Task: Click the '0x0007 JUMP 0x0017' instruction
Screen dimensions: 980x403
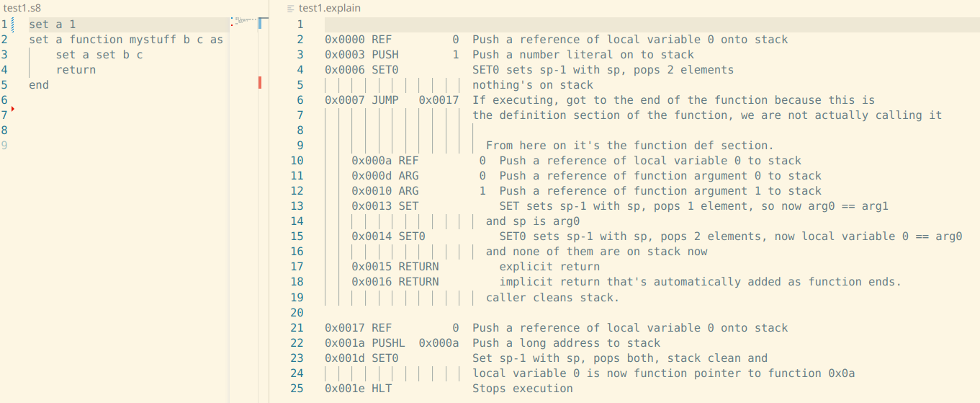Action: click(392, 100)
